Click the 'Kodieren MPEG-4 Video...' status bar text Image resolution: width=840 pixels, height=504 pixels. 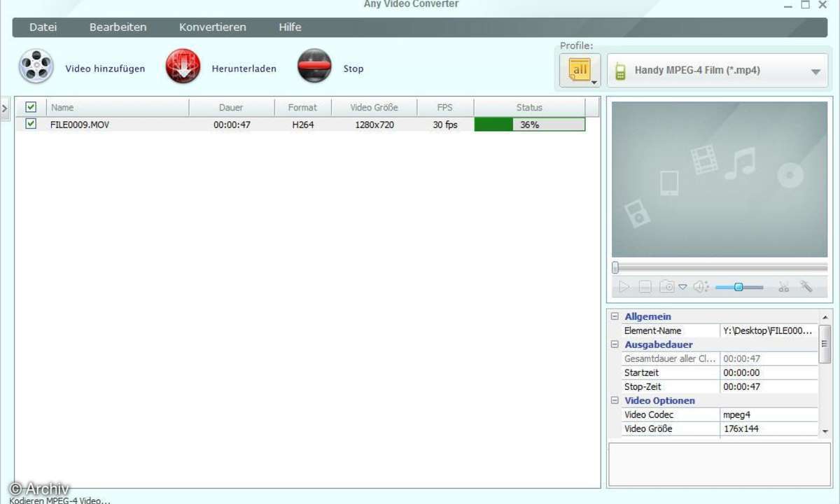pyautogui.click(x=59, y=500)
